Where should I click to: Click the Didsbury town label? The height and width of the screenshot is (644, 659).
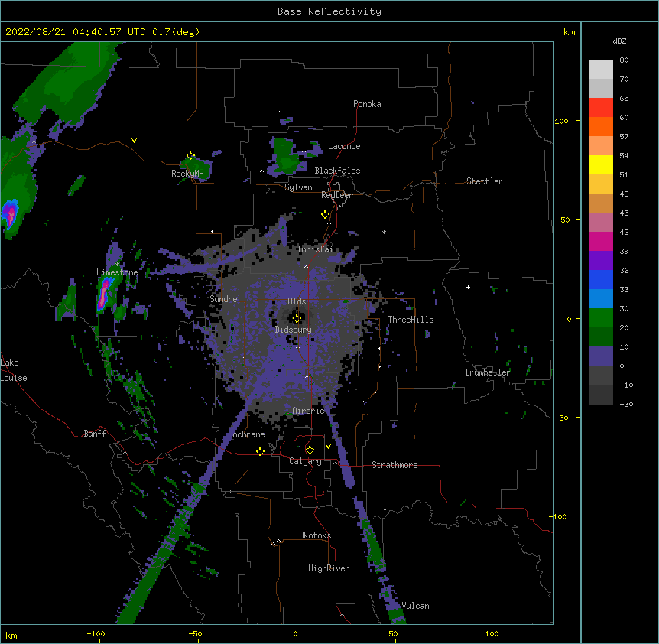click(x=294, y=330)
